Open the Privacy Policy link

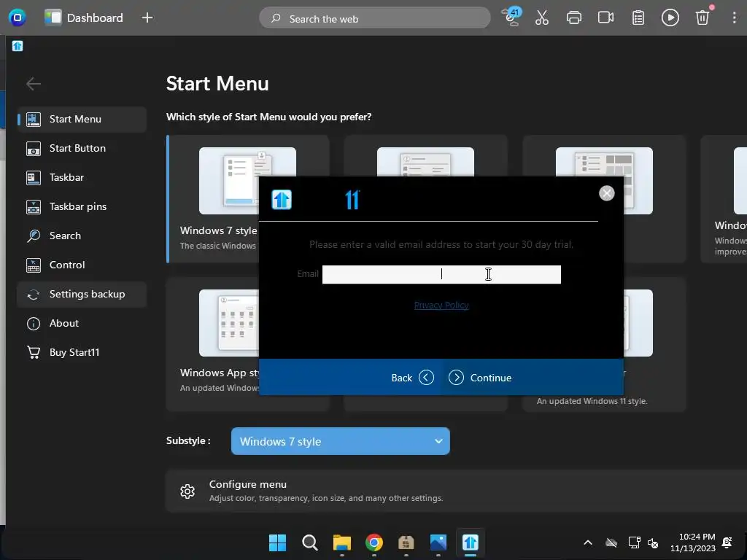pos(441,306)
